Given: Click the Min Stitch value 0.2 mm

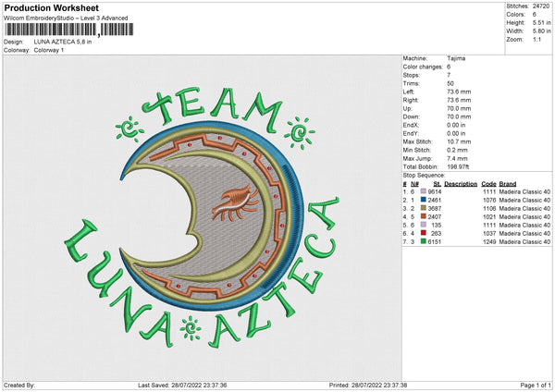Looking at the screenshot, I should pyautogui.click(x=457, y=150).
